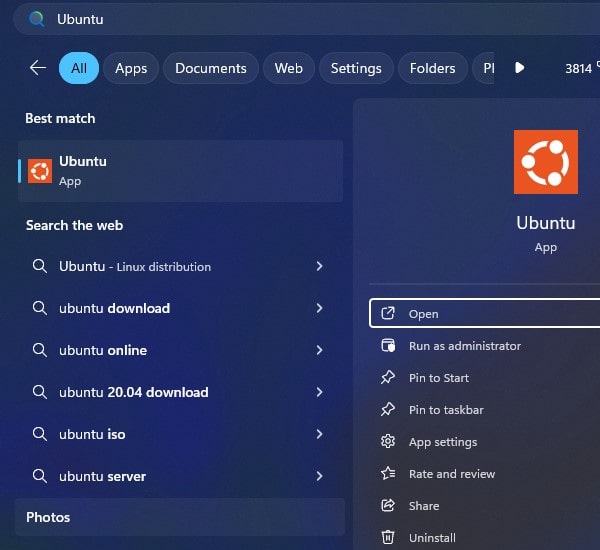Switch to the Web filter tab
This screenshot has width=600, height=550.
tap(289, 68)
